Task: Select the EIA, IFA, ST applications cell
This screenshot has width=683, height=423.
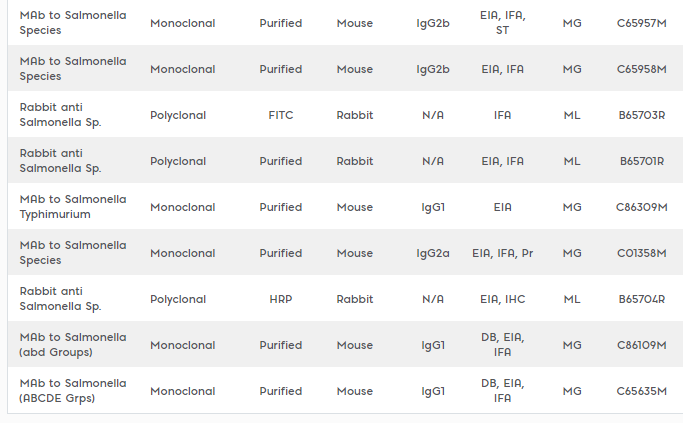Action: 502,23
